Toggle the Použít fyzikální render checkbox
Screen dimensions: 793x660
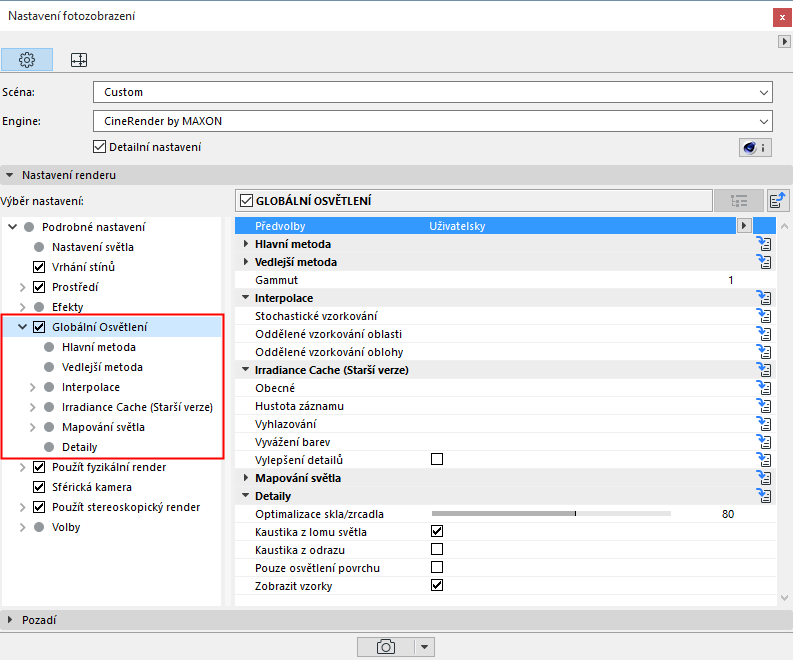click(39, 467)
